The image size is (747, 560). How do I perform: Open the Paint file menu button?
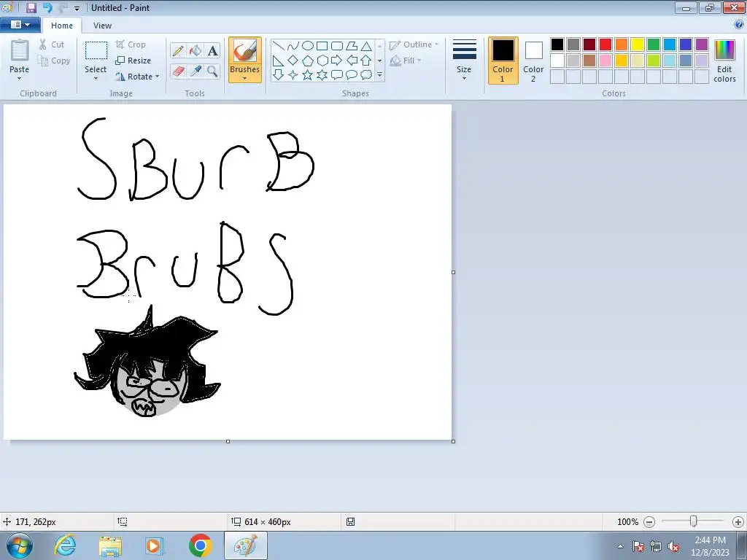point(20,25)
